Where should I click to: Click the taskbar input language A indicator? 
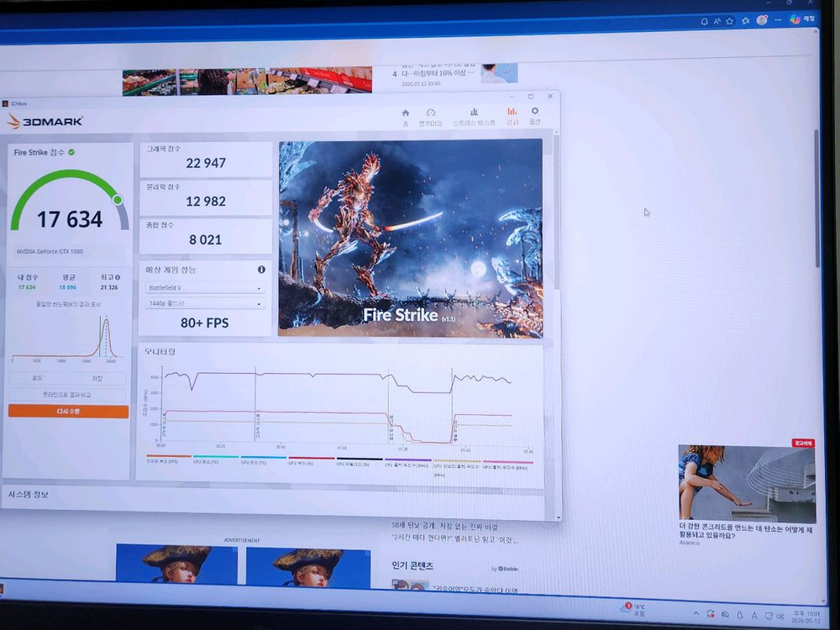[x=753, y=616]
